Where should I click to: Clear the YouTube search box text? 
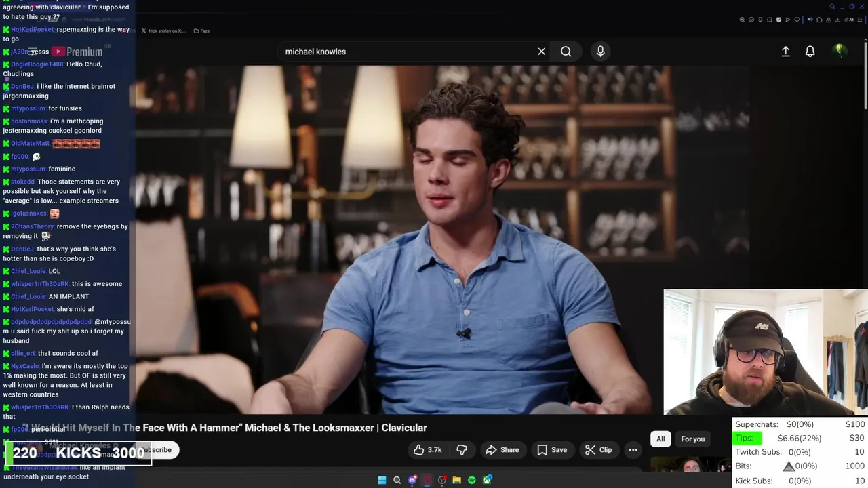(541, 52)
